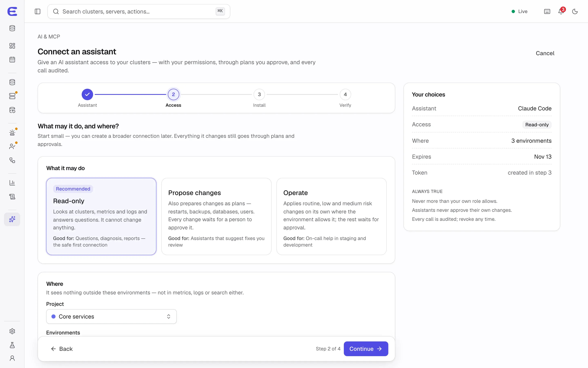Toggle dark mode with the moon icon
The image size is (588, 368).
(x=575, y=11)
